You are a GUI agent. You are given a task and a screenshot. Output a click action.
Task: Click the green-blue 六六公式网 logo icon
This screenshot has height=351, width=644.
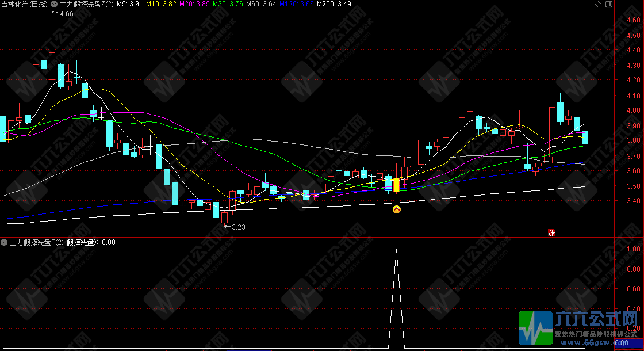[x=535, y=327]
